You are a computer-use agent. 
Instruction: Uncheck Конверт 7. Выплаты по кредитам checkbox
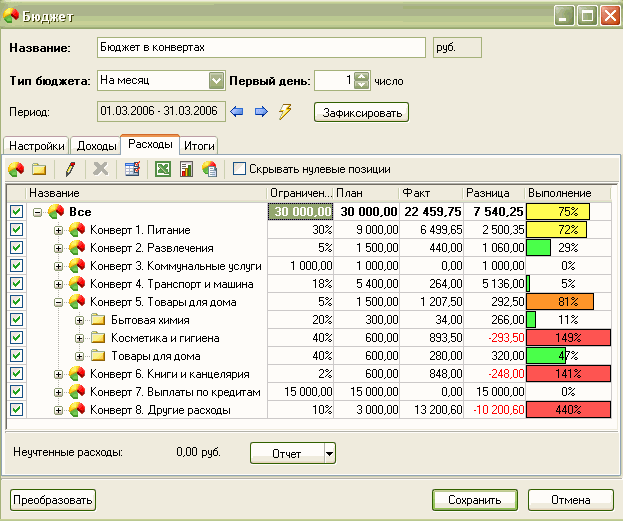click(16, 392)
